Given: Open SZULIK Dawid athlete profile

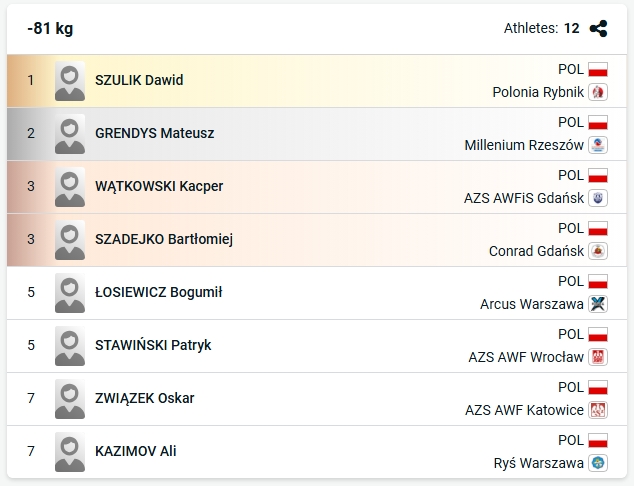Looking at the screenshot, I should coord(139,80).
